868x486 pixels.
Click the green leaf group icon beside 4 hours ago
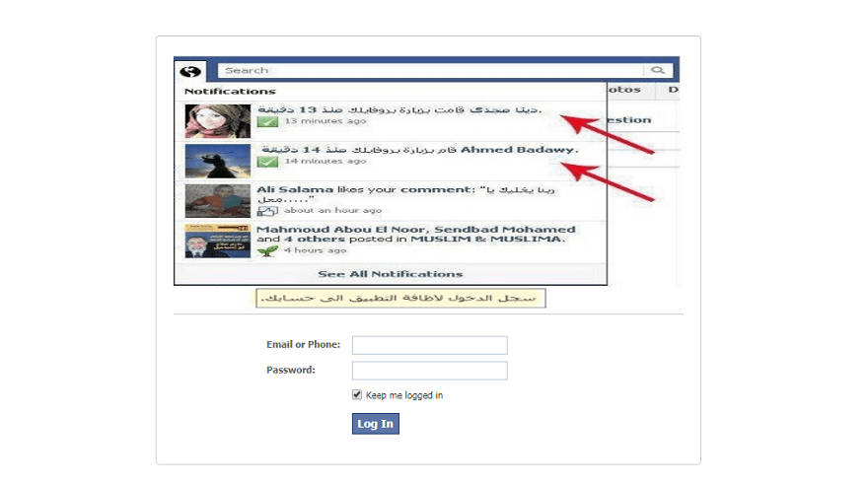[x=267, y=250]
